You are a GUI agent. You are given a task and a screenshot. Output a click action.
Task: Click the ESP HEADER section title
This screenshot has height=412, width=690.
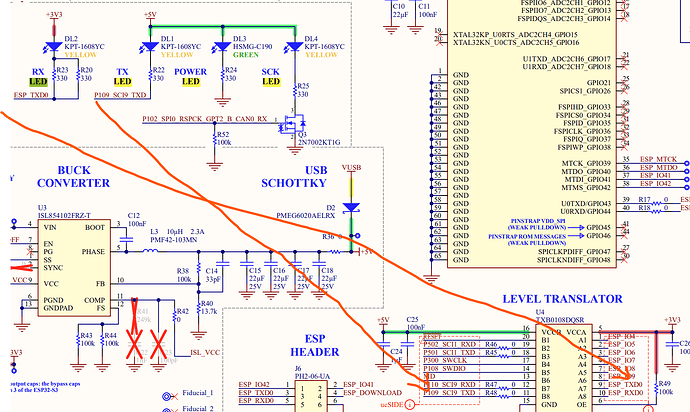[314, 346]
